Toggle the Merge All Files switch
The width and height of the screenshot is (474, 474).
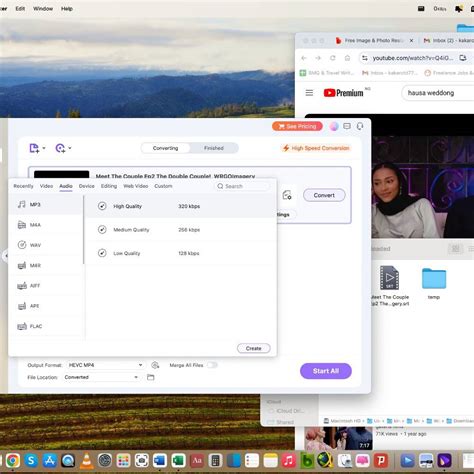pos(212,365)
